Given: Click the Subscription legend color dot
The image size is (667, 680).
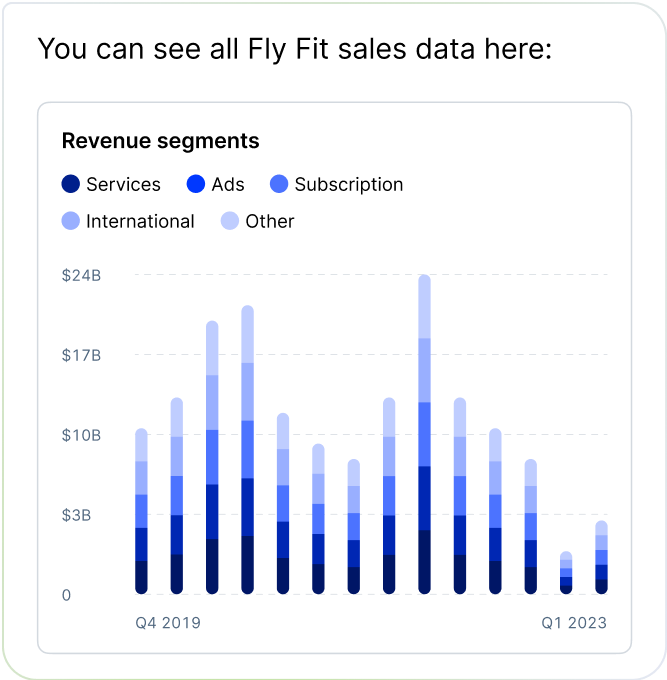Looking at the screenshot, I should (280, 184).
